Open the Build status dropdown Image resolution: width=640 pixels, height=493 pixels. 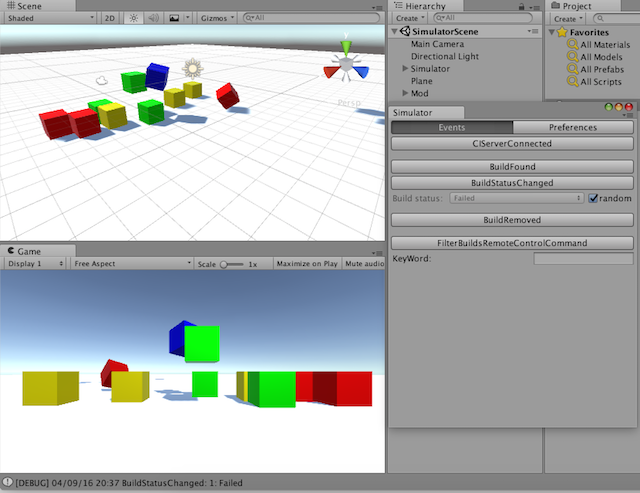pos(517,198)
